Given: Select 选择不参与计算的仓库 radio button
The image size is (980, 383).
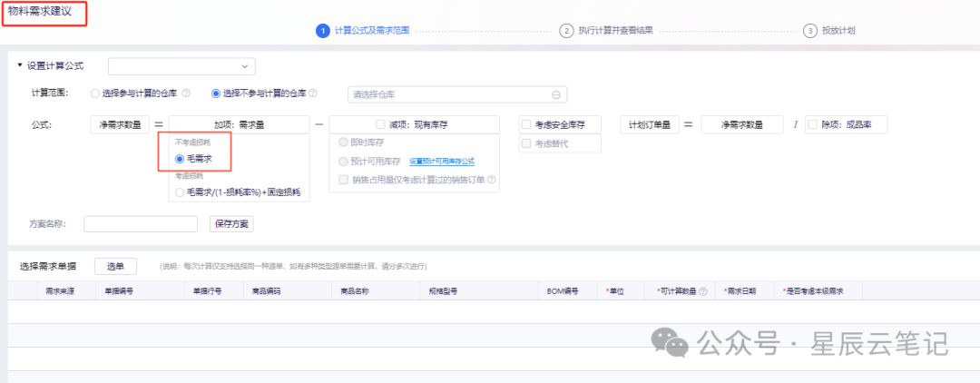Looking at the screenshot, I should (216, 93).
